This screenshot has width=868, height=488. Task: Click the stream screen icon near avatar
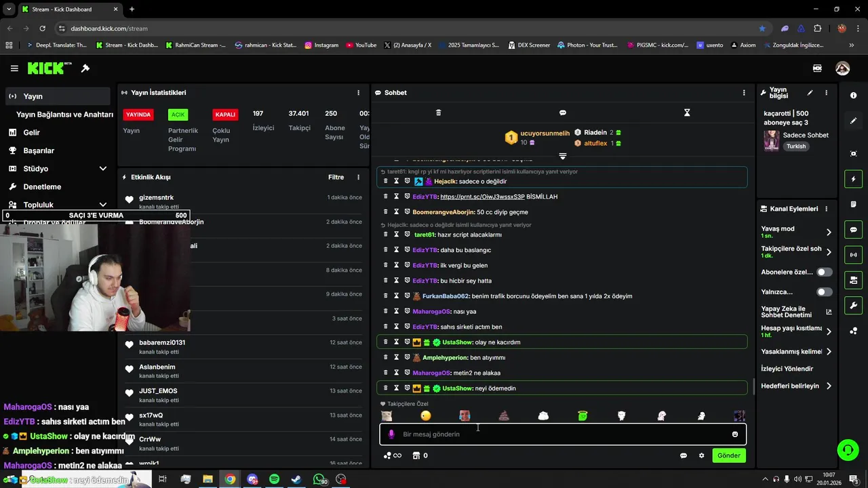(817, 68)
